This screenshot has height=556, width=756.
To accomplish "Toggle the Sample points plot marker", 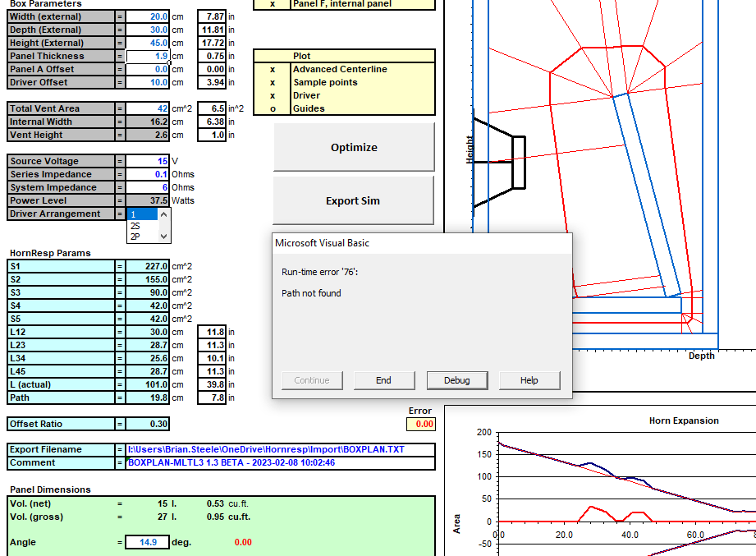I will pyautogui.click(x=273, y=82).
